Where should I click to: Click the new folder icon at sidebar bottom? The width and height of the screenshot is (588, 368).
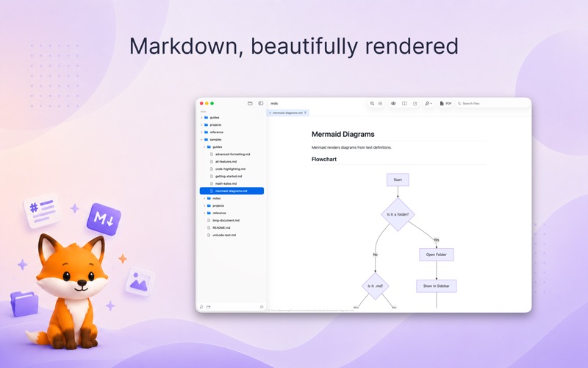click(x=209, y=307)
